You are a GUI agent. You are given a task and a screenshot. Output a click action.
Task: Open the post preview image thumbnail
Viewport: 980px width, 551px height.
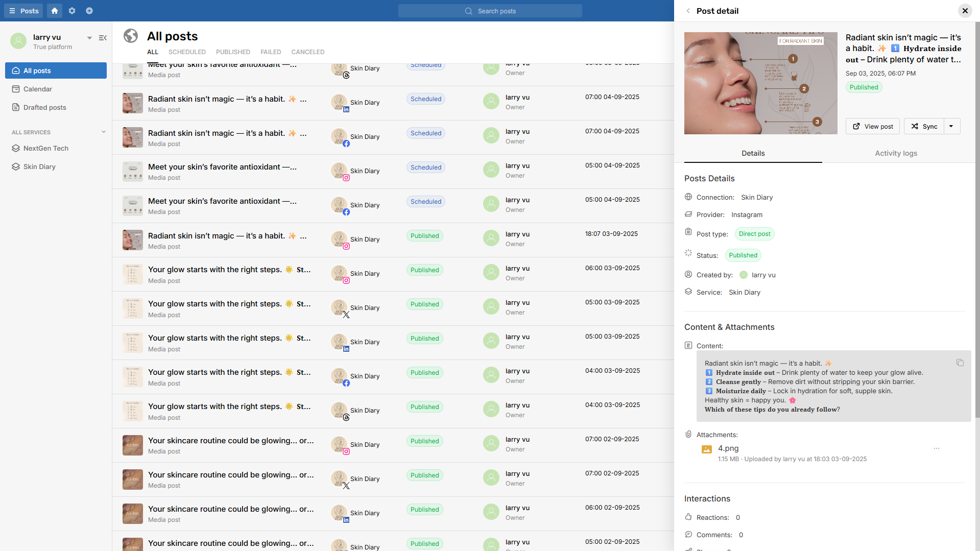[760, 83]
